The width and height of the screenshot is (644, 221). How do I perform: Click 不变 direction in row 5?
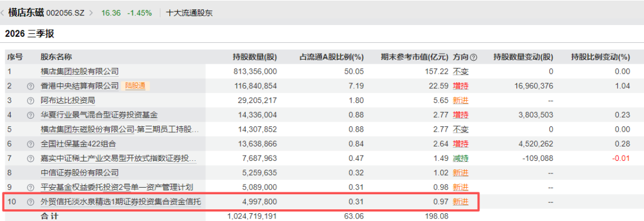point(460,130)
